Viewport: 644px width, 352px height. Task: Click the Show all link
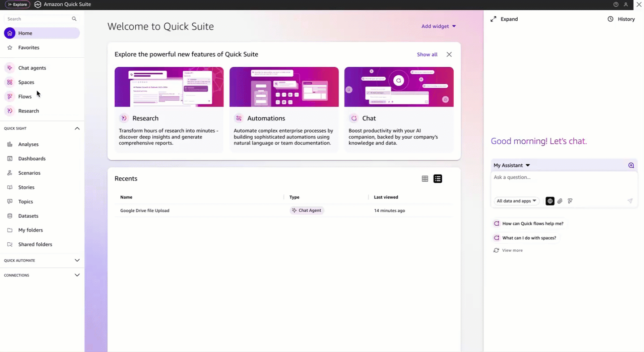pos(426,54)
